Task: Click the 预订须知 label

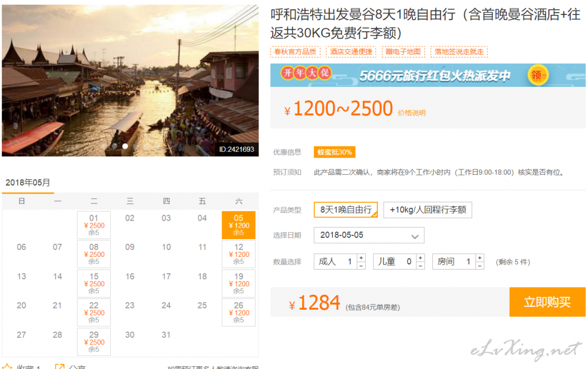Action: pos(287,172)
